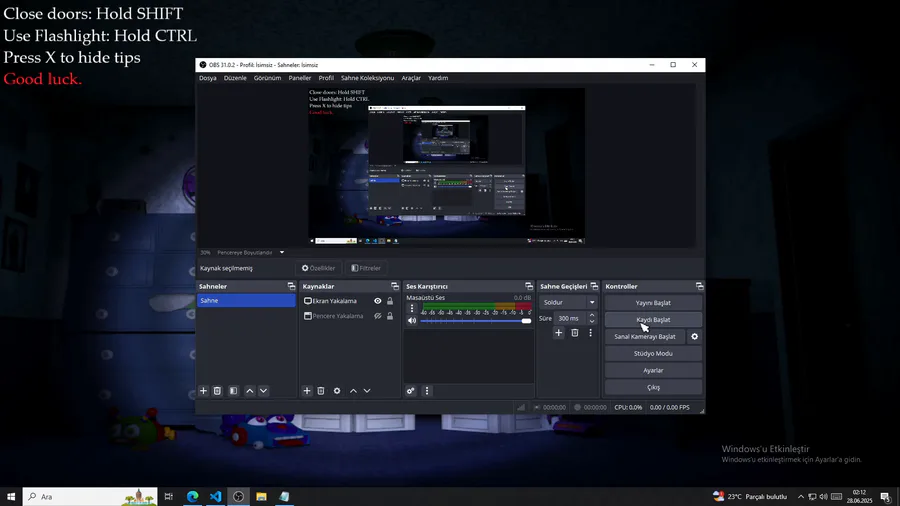Add a new scene in Sahneler panel
Screen dimensions: 900x506
[203, 391]
